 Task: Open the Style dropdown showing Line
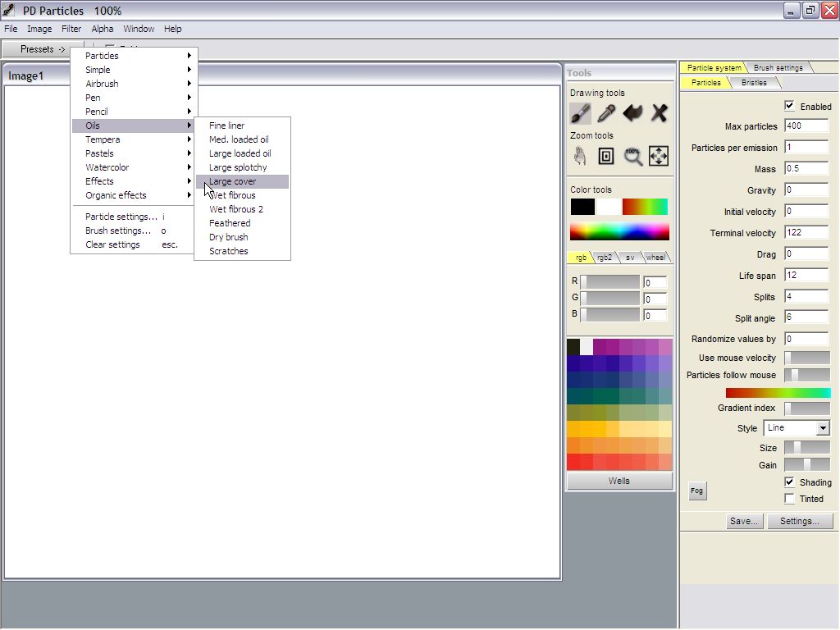[797, 428]
